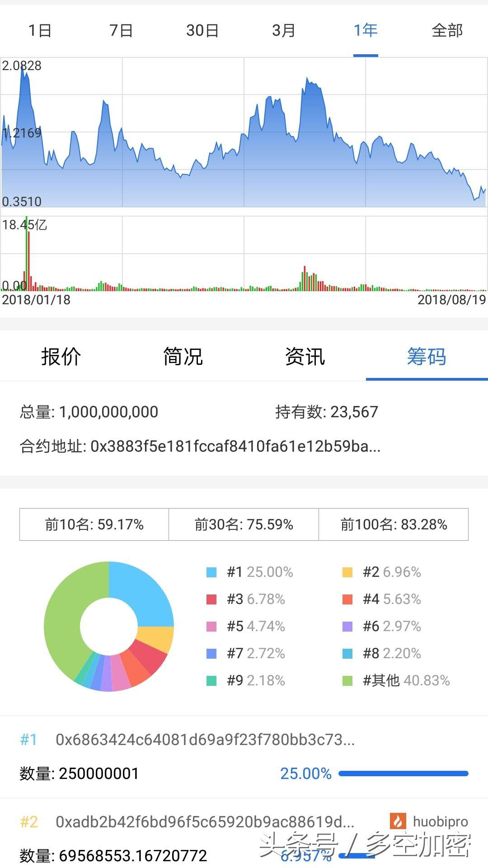This screenshot has height=868, width=488.
Task: Show 全部 time range
Action: pos(447,30)
